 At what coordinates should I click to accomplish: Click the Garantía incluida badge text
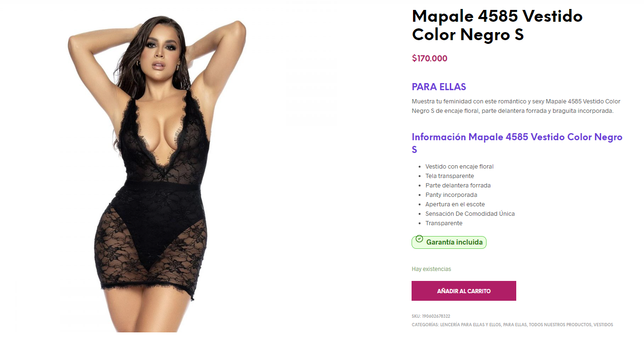[454, 242]
